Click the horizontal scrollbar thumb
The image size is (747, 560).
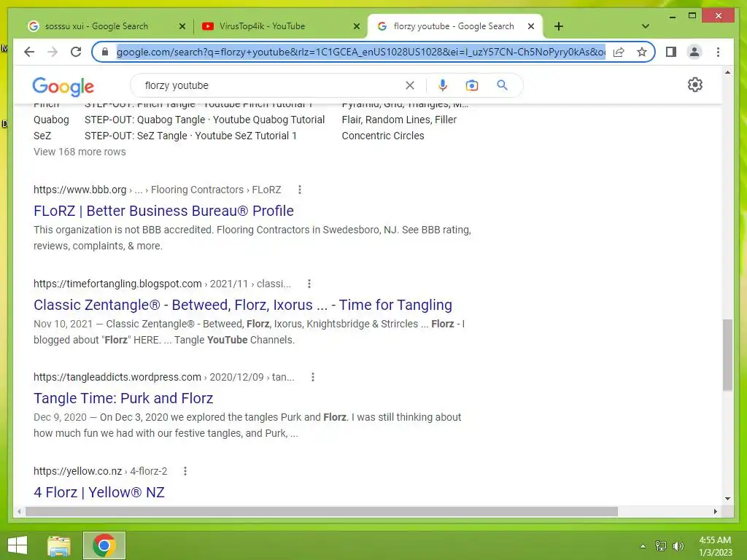tap(322, 511)
